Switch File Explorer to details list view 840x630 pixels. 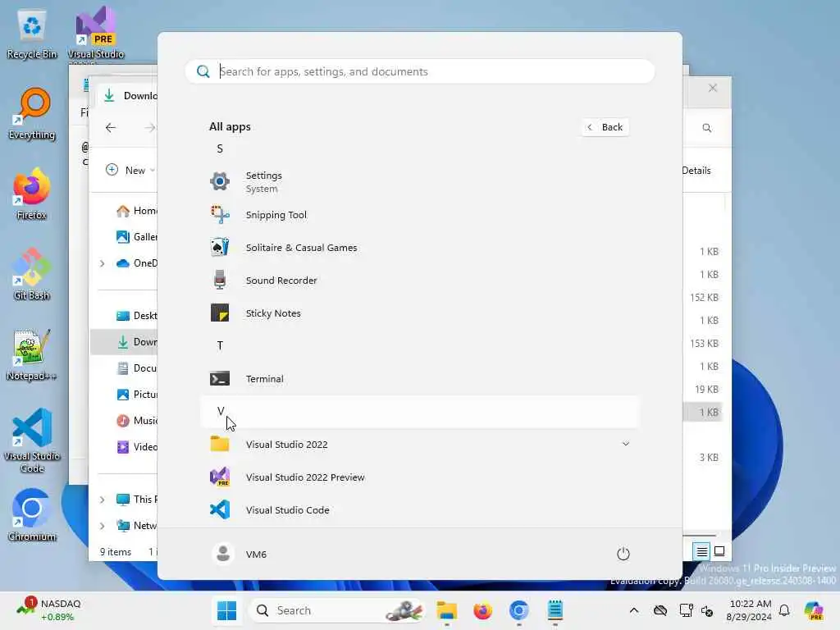pos(702,551)
